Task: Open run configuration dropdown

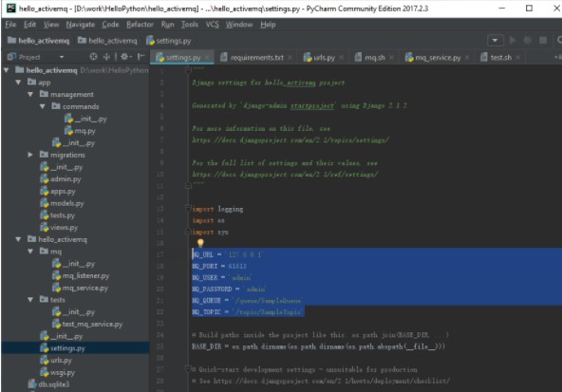Action: [x=496, y=40]
